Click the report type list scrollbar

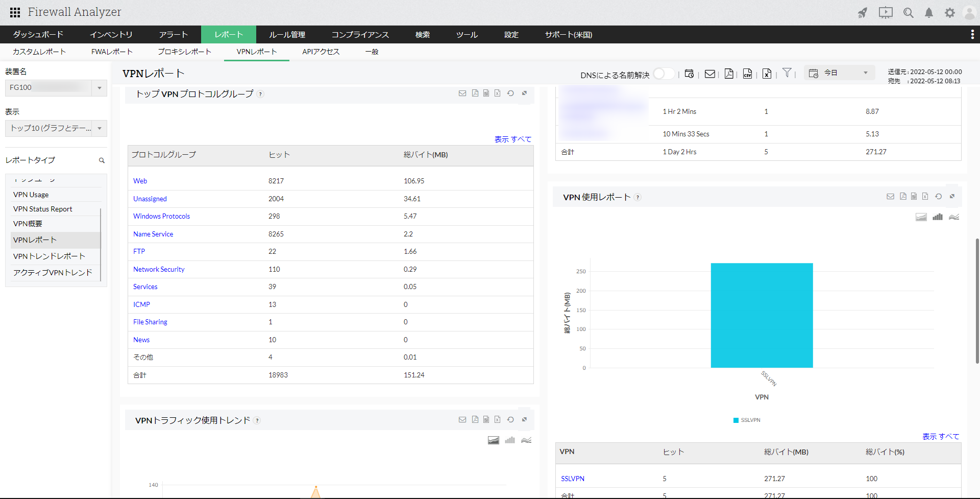[x=101, y=244]
